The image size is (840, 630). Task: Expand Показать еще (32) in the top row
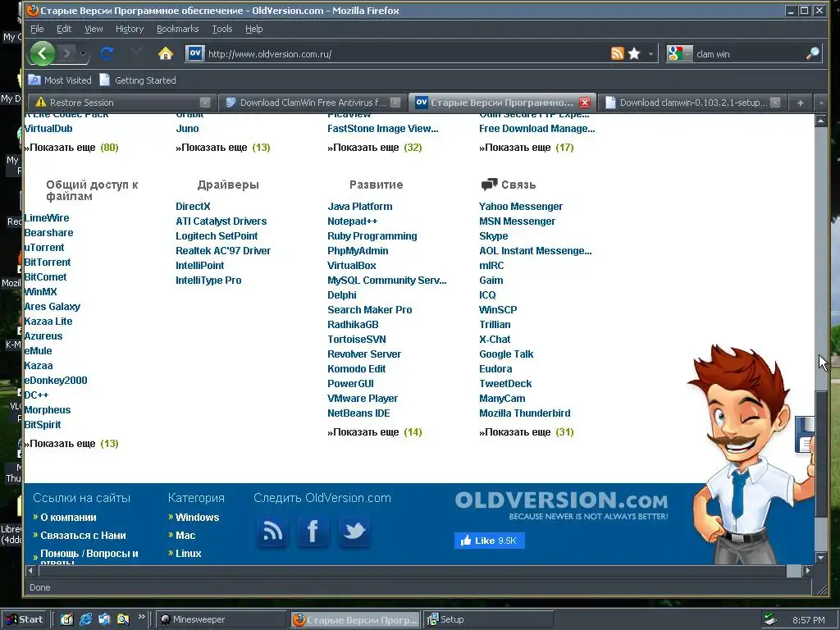coord(374,148)
